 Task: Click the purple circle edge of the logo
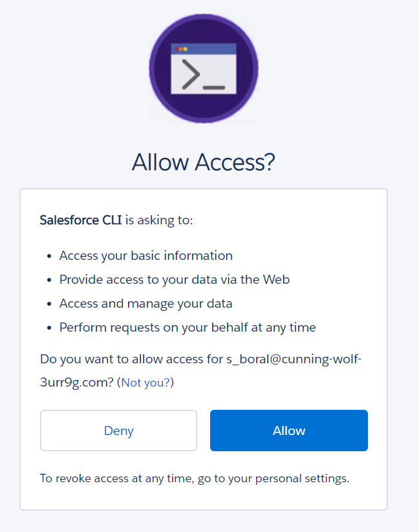(155, 68)
